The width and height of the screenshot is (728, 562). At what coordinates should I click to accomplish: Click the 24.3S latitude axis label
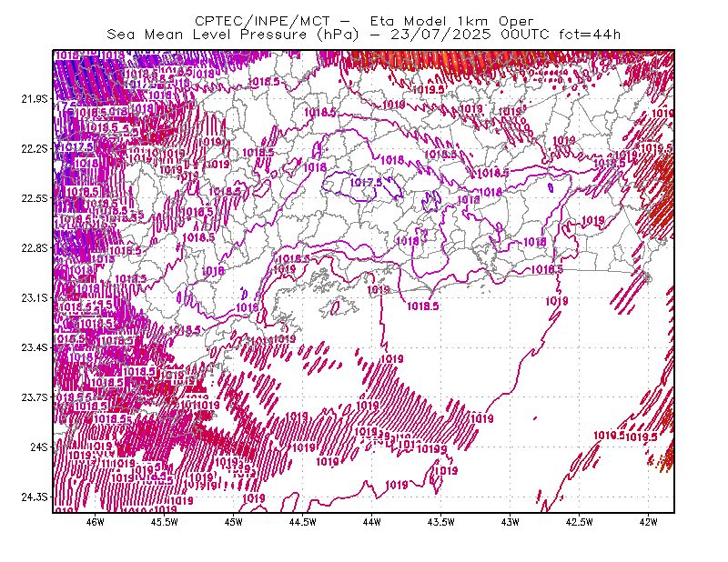point(35,497)
